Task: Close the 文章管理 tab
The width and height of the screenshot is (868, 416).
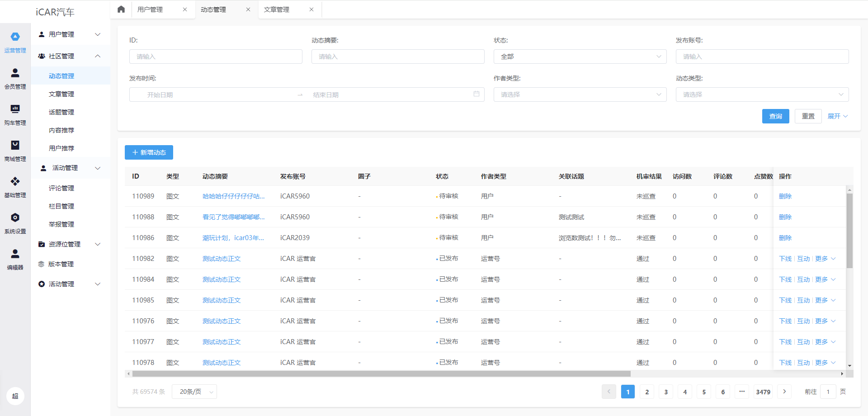Action: 311,9
